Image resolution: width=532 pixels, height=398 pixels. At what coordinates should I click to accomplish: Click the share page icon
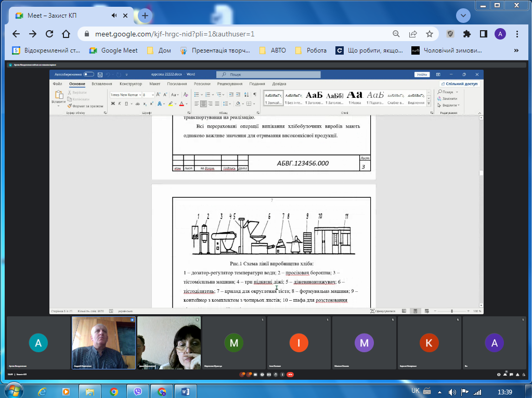[x=413, y=34]
